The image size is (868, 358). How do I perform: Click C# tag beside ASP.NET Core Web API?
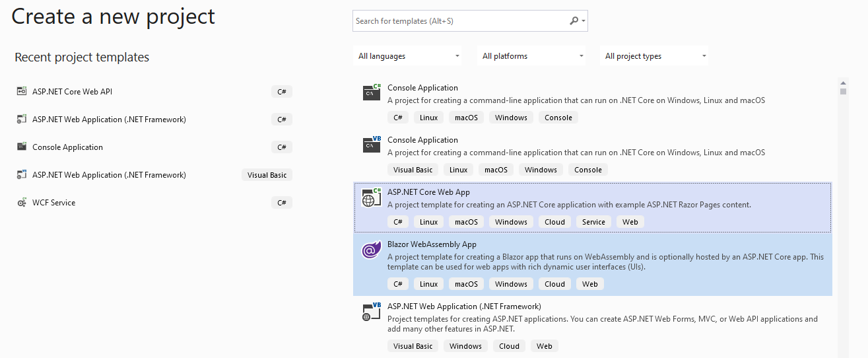[282, 92]
